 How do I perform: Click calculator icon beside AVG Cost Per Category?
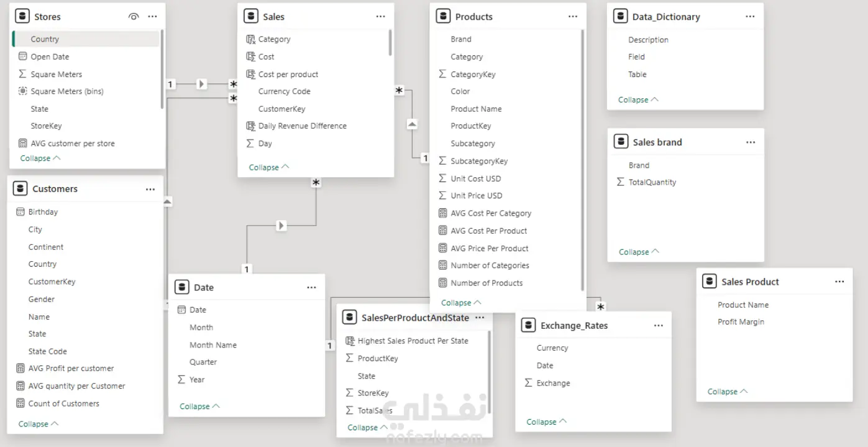tap(442, 213)
